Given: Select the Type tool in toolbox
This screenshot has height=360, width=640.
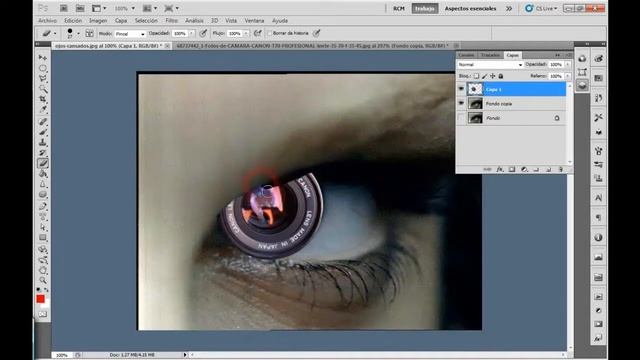Looking at the screenshot, I should pyautogui.click(x=42, y=217).
